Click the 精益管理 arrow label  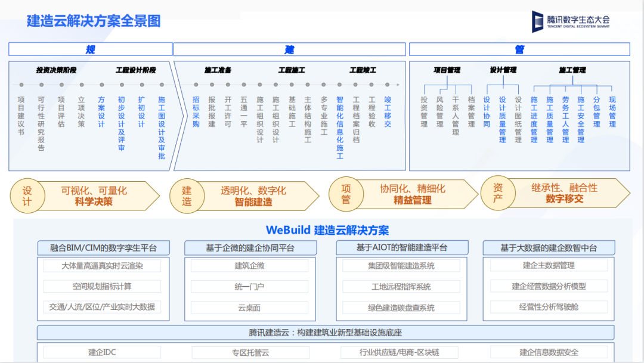coord(413,200)
